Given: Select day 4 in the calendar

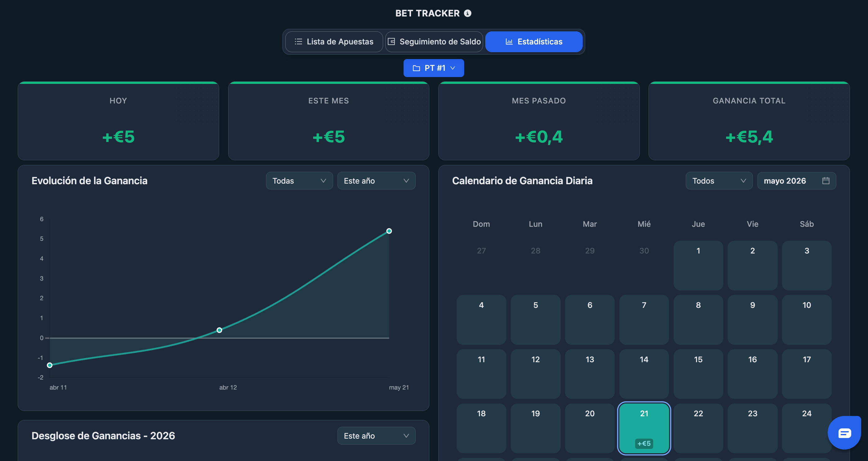Looking at the screenshot, I should [x=481, y=320].
